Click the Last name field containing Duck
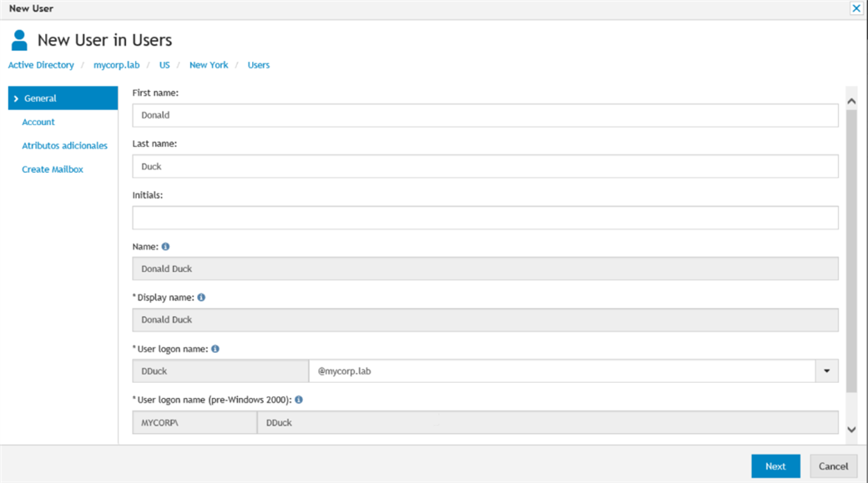 pyautogui.click(x=486, y=167)
